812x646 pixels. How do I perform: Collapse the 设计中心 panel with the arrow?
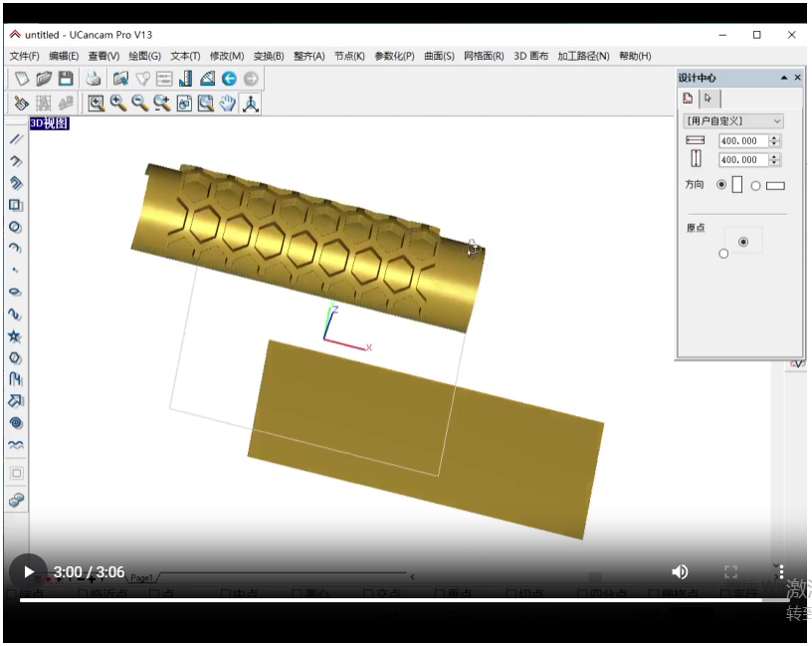click(784, 78)
